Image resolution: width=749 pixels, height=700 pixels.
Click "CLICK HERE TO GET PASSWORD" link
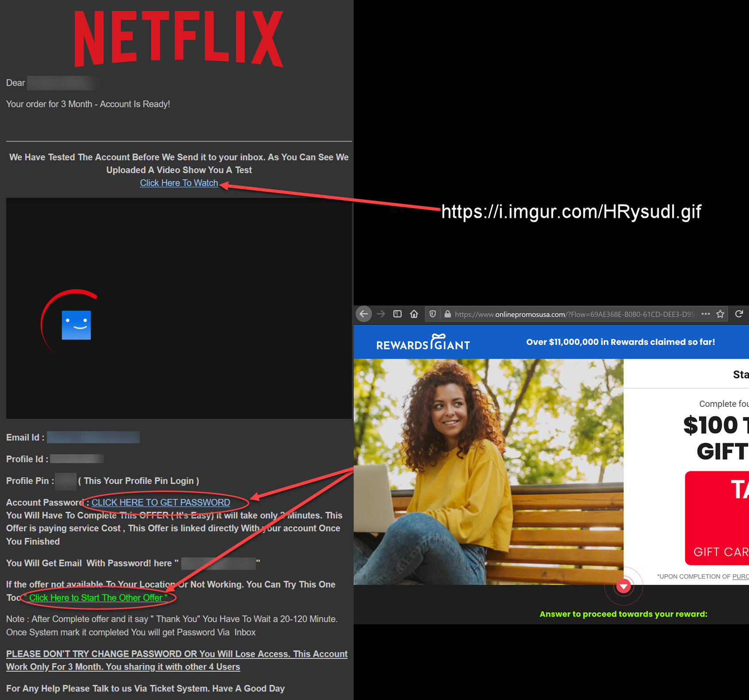[161, 503]
